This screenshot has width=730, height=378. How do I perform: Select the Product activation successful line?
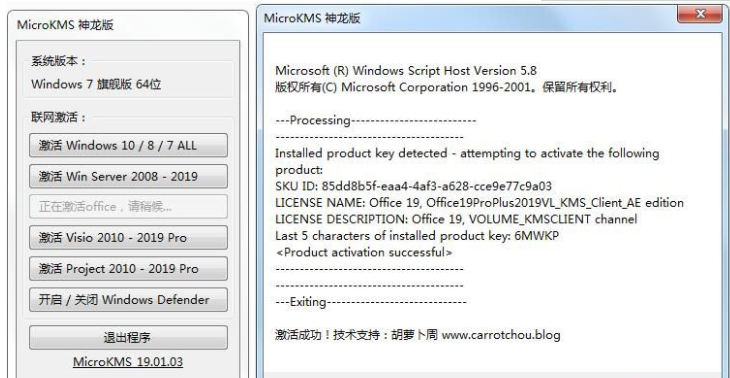[x=364, y=252]
